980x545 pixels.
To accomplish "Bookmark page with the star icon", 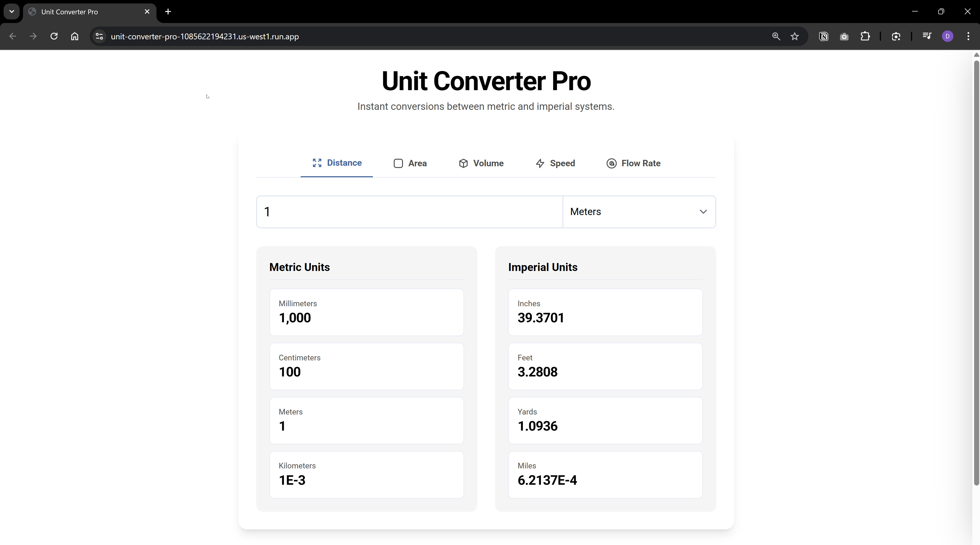I will click(x=794, y=37).
